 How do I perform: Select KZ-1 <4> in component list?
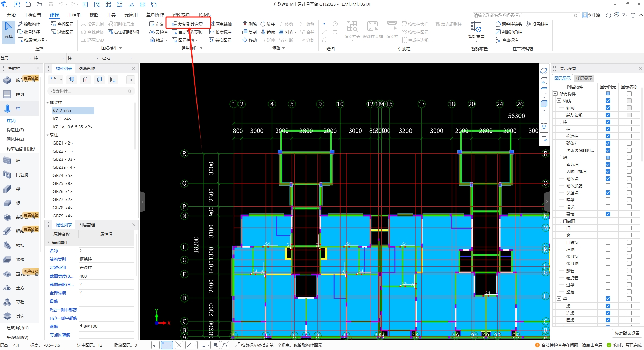(x=62, y=119)
